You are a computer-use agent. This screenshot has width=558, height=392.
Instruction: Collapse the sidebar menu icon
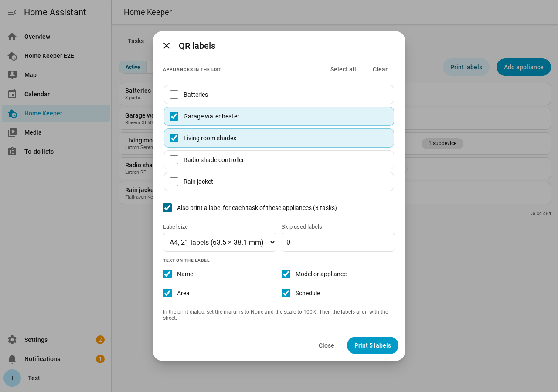click(x=12, y=12)
